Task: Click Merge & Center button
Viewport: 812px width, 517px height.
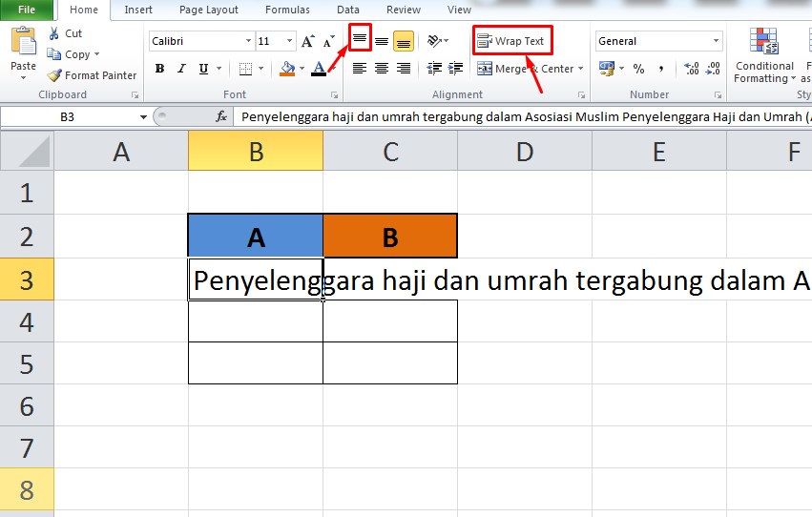Action: click(x=525, y=69)
